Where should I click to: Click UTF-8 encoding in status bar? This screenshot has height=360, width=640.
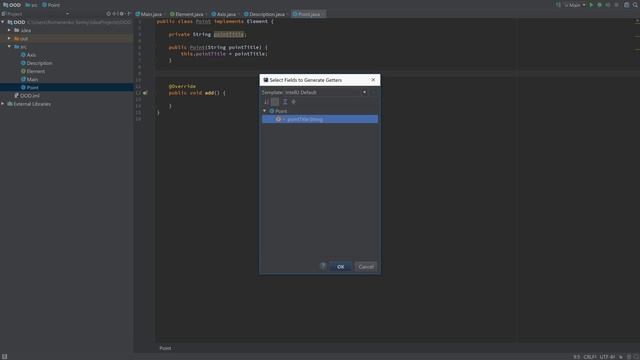[x=607, y=357]
